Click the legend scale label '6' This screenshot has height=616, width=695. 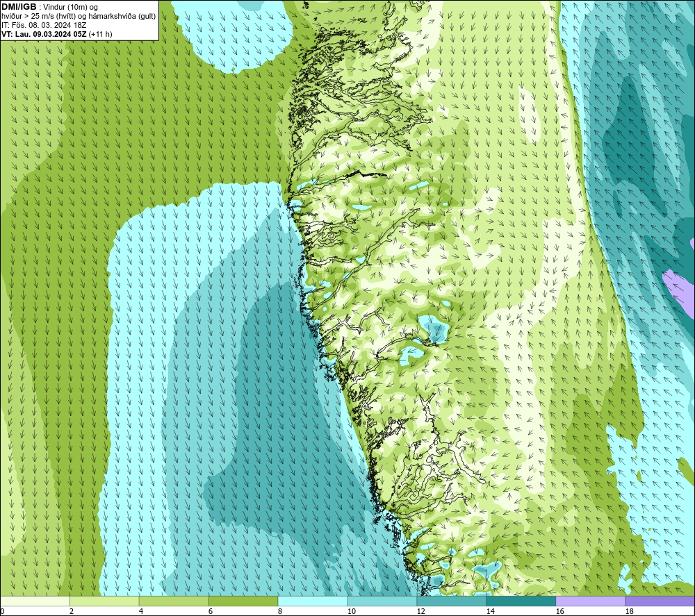211,612
